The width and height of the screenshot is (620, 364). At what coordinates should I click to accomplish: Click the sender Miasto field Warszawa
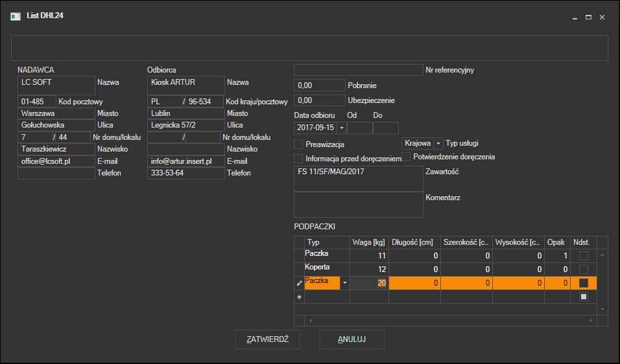(x=56, y=113)
